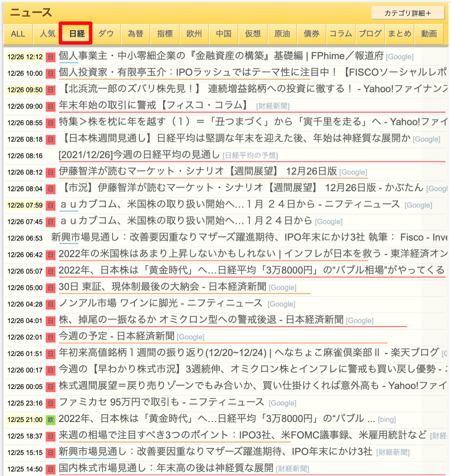Click [bing] source tag on 12/25 21:00 row
Image resolution: width=451 pixels, height=476 pixels.
[387, 420]
